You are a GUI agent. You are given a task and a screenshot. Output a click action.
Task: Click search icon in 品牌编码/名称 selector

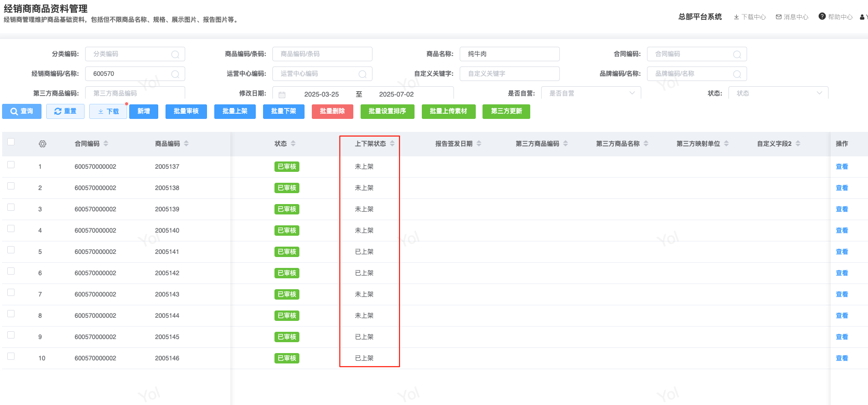pyautogui.click(x=737, y=74)
